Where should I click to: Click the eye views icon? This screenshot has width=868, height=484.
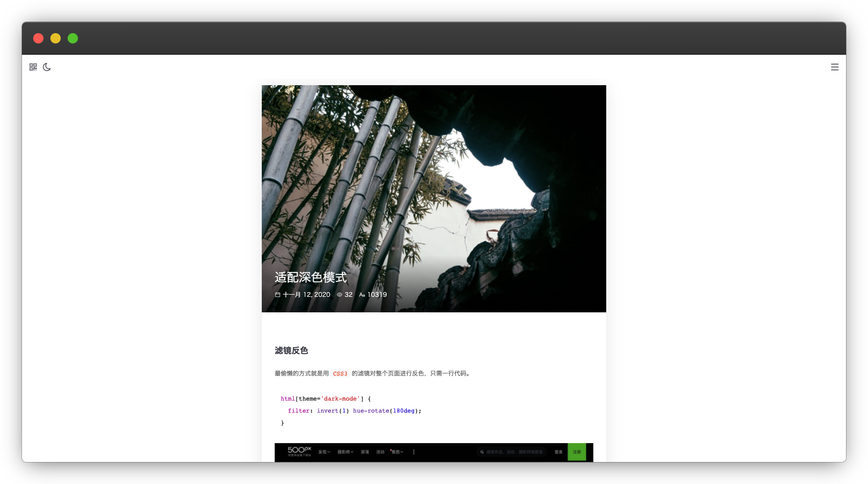339,295
